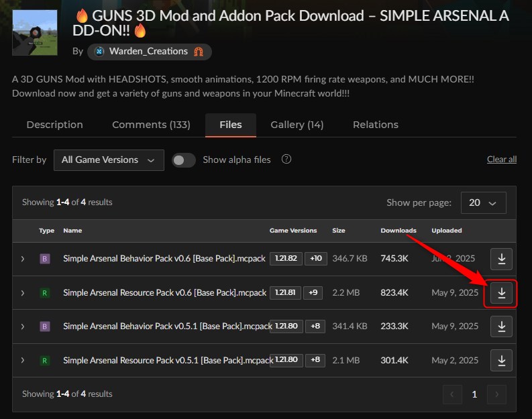Click the B type icon for Behavior Pack v0.5.1
Screen dimensions: 532x419
pos(45,326)
